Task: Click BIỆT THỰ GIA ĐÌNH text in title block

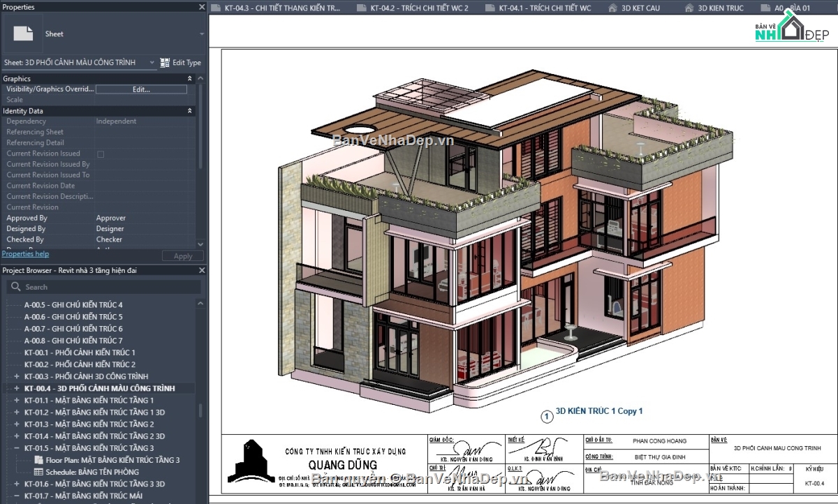Action: pos(659,457)
